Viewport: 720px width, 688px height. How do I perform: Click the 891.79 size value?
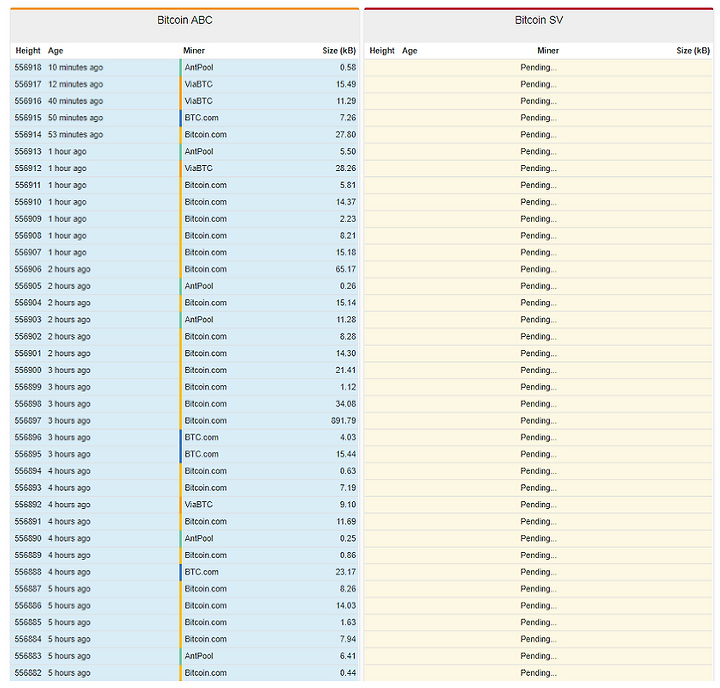point(343,421)
